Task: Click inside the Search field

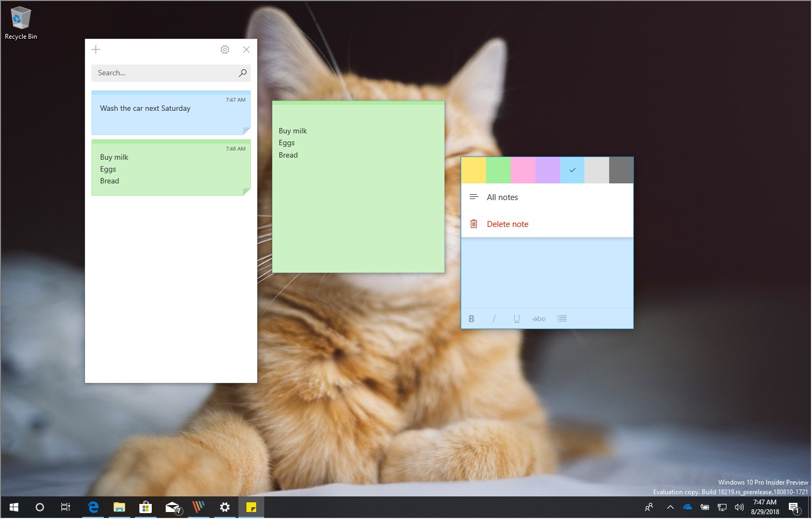Action: (x=161, y=73)
